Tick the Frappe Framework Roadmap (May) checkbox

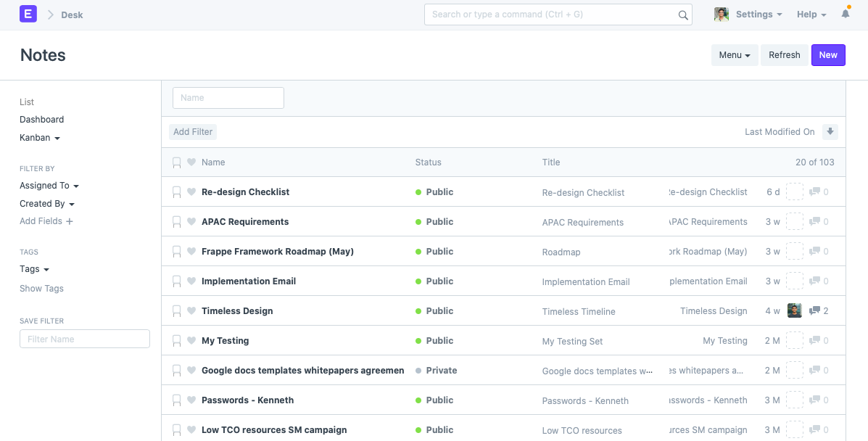point(177,252)
